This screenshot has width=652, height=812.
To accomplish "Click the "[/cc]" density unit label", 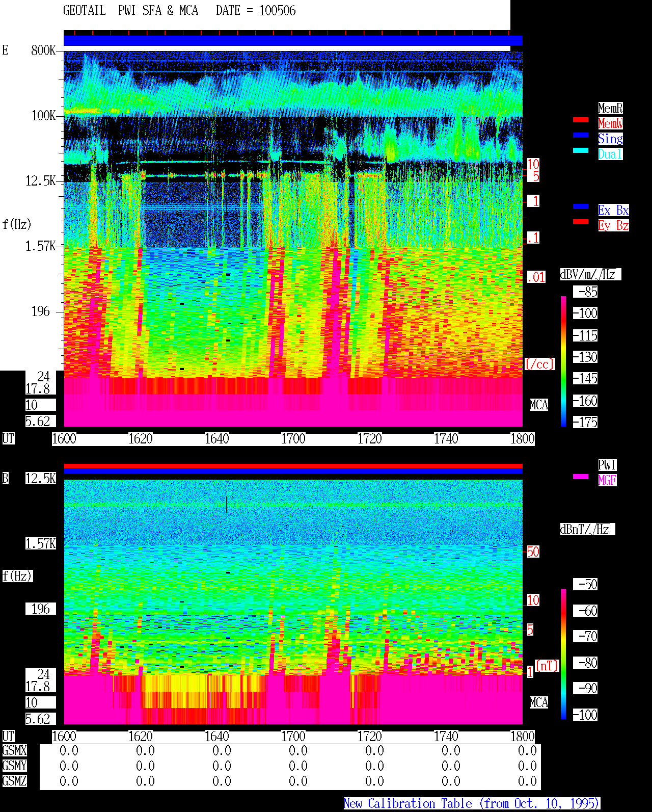I will [539, 364].
